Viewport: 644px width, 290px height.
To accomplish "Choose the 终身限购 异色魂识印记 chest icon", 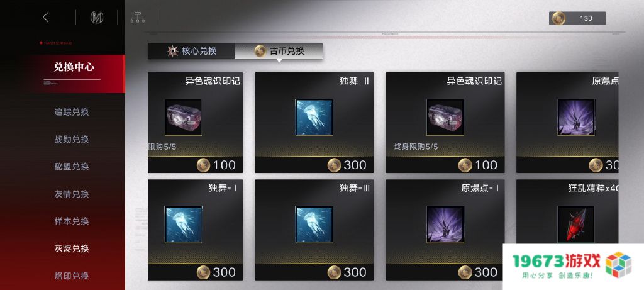I will pyautogui.click(x=445, y=118).
